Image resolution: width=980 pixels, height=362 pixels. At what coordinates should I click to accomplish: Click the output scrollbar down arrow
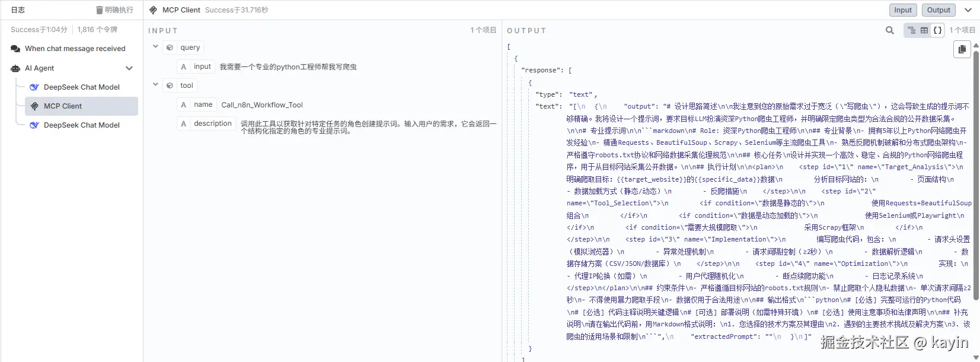976,358
